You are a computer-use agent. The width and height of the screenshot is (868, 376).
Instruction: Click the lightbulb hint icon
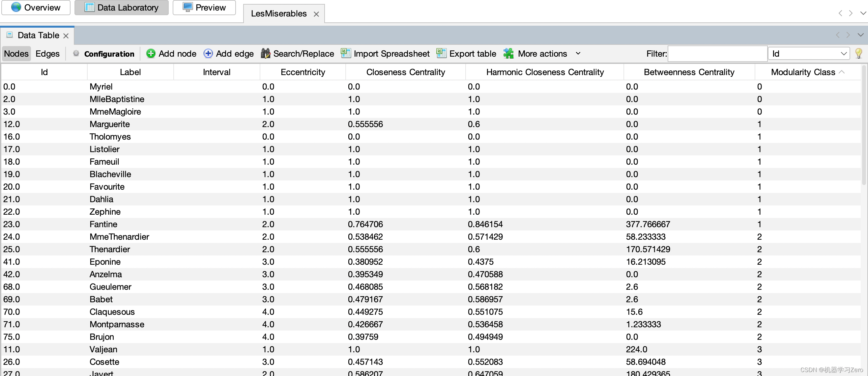(858, 54)
